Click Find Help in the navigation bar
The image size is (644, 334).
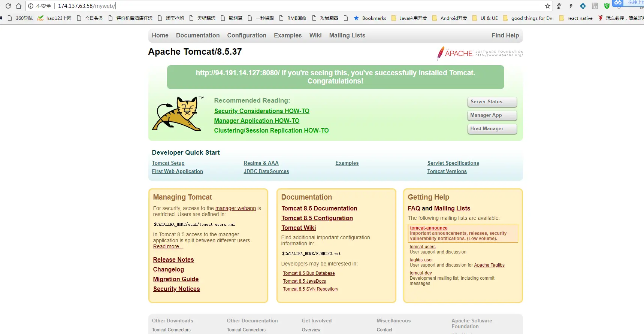[505, 35]
